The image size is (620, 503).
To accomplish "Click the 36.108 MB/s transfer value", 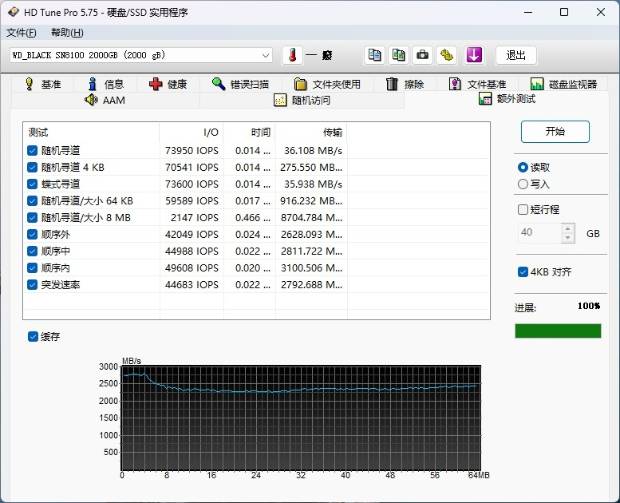I will 313,151.
